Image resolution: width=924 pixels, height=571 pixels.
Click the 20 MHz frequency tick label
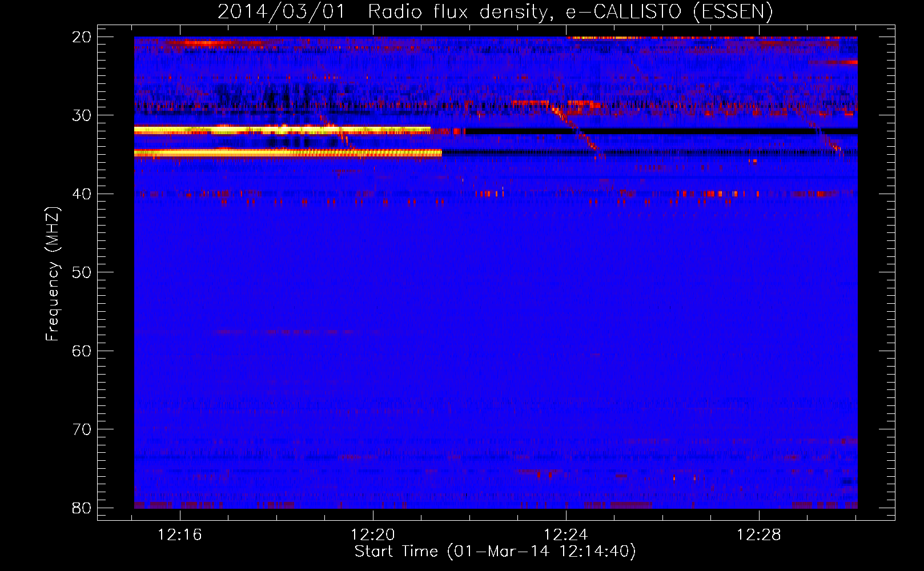(82, 37)
